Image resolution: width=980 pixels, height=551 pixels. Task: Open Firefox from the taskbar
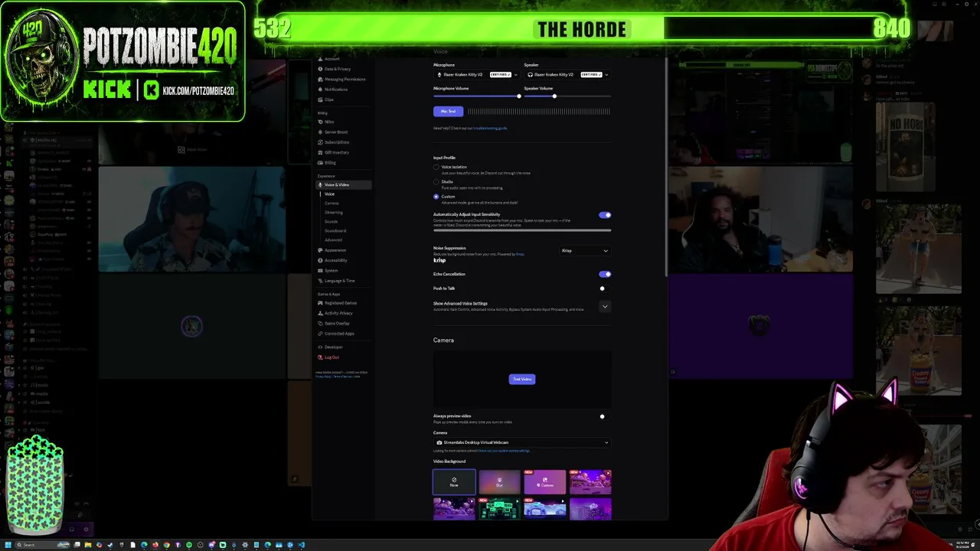coord(155,545)
